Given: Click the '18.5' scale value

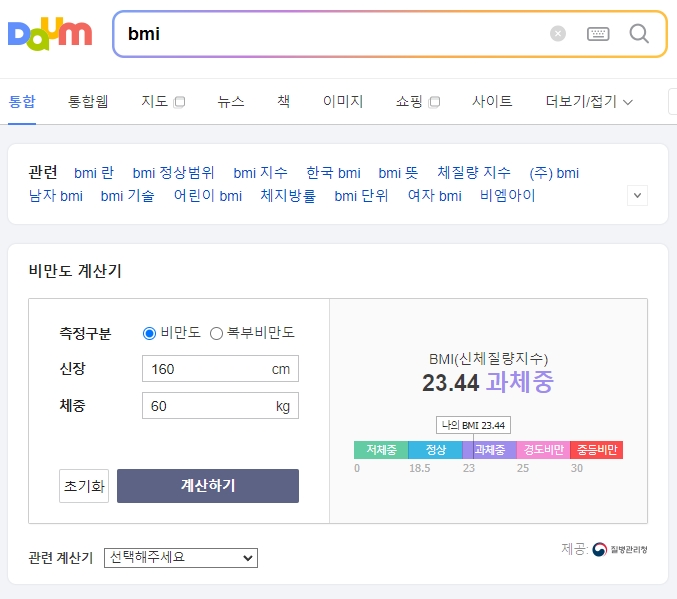Looking at the screenshot, I should coord(420,468).
